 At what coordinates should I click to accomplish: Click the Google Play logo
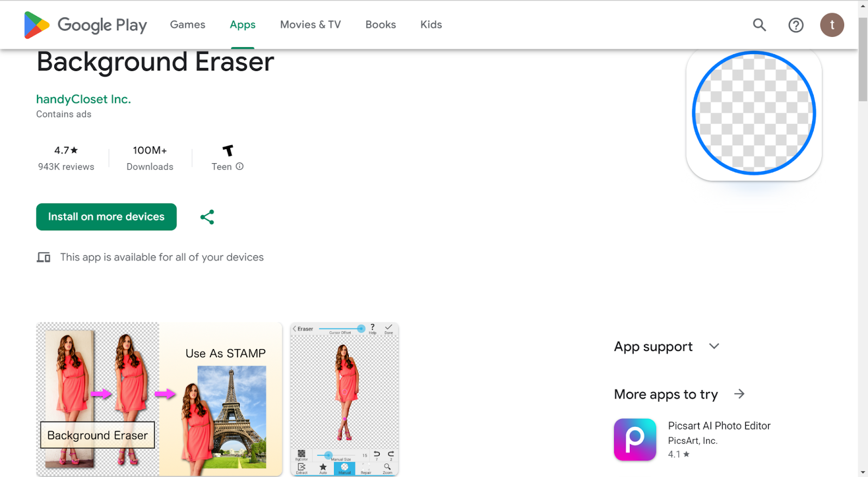(85, 25)
